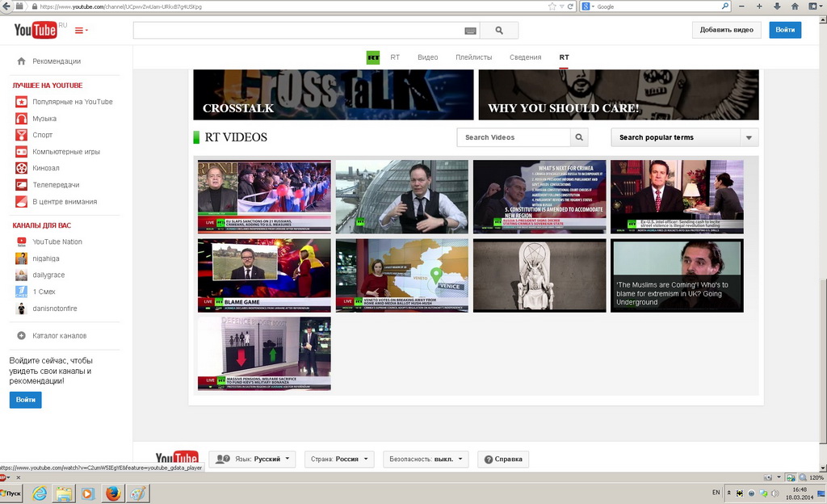Click the nigahiga channel avatar
Viewport: 827px width, 504px height.
point(21,258)
